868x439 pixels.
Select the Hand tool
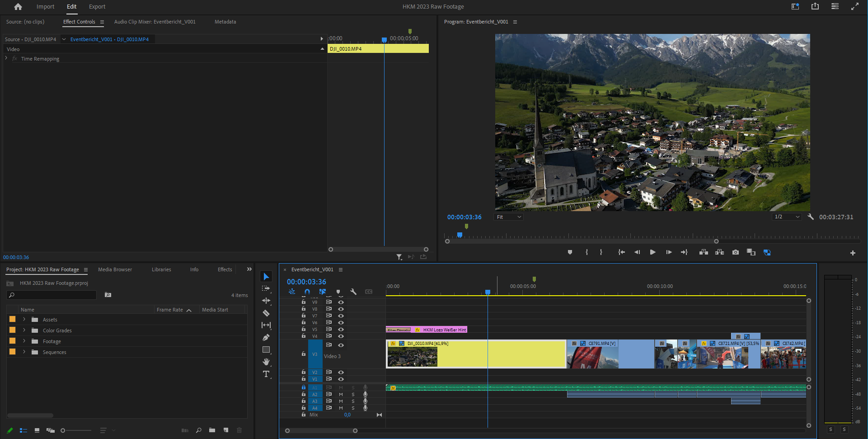click(x=266, y=362)
